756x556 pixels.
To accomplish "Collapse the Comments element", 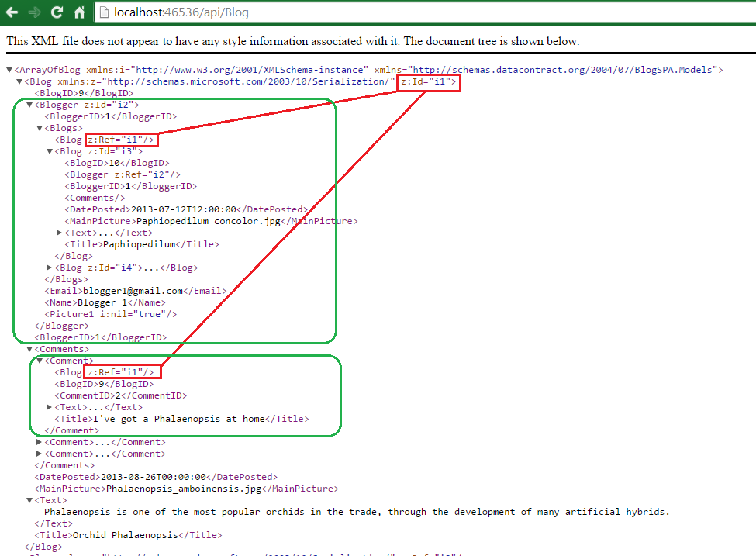I will tap(29, 349).
